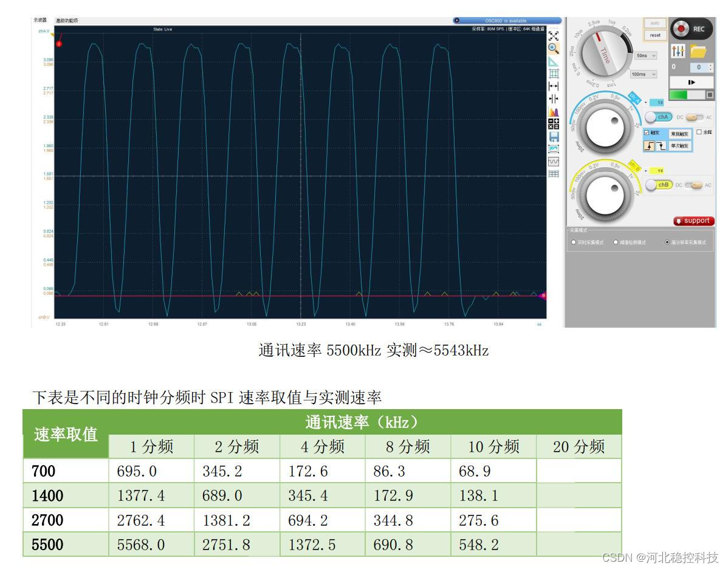Click the green playback progress bar
This screenshot has width=728, height=569.
[x=687, y=95]
